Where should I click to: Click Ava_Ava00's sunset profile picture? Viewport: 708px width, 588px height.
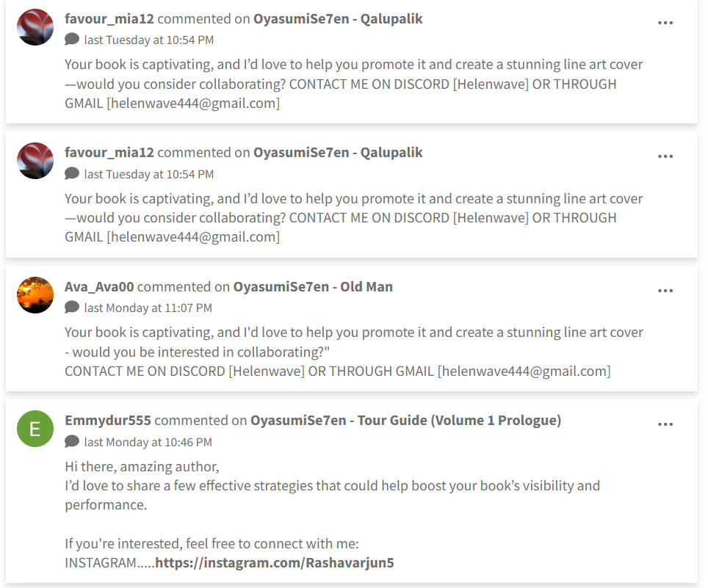click(x=35, y=295)
